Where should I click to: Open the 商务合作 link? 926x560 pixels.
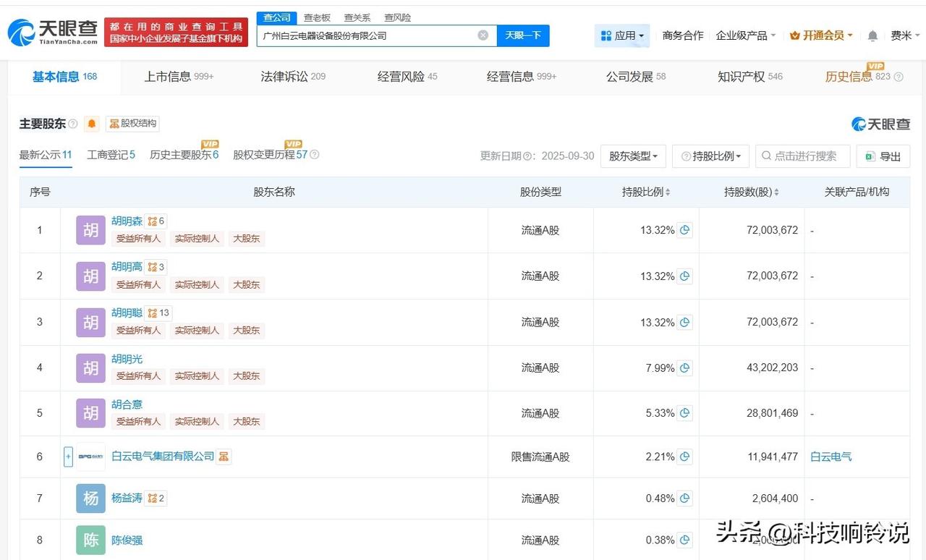[683, 35]
